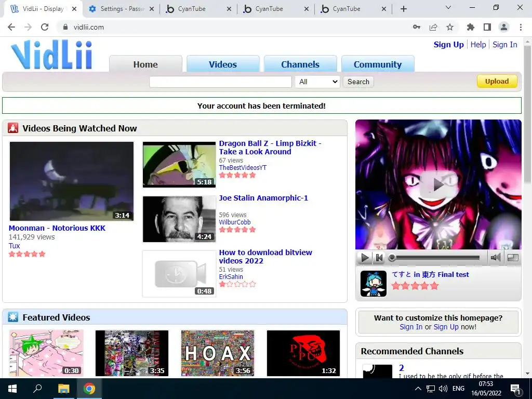Open Tux channel link

point(14,246)
